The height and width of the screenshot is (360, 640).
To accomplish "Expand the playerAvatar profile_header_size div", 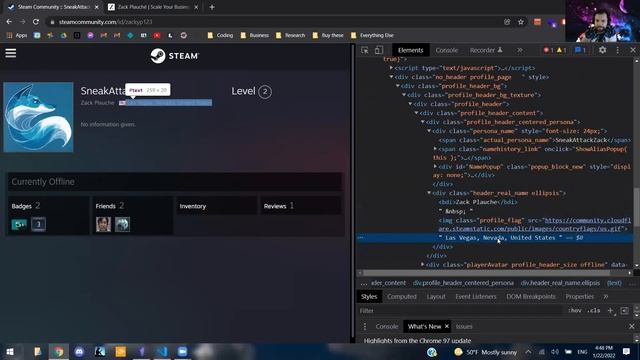I will point(423,265).
